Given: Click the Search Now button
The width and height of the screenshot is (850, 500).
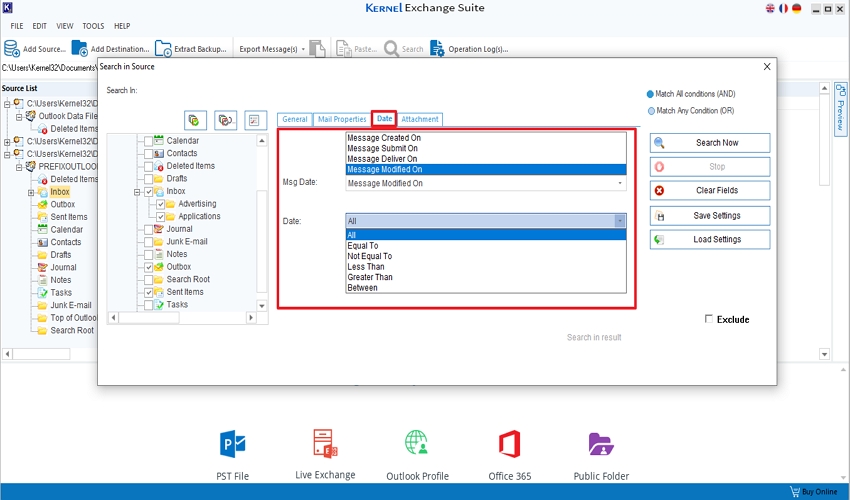Looking at the screenshot, I should (710, 143).
